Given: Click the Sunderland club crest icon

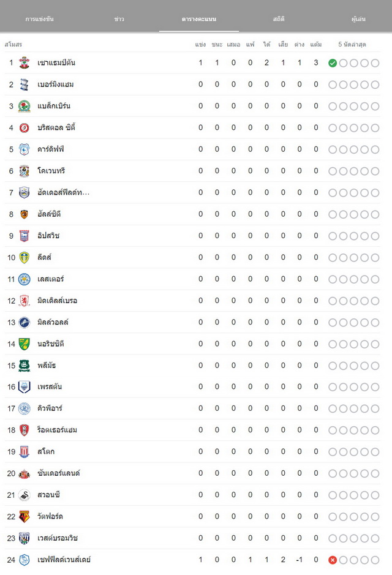Looking at the screenshot, I should coord(24,473).
